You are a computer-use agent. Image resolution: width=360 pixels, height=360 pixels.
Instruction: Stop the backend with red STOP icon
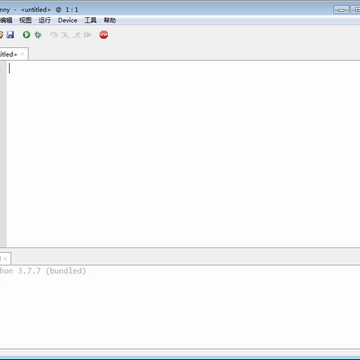[x=104, y=35]
